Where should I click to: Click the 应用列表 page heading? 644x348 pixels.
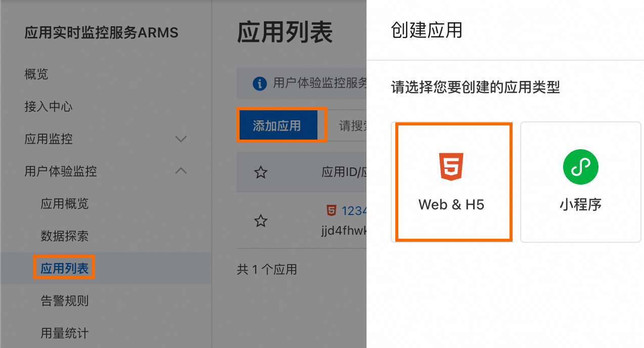coord(285,32)
